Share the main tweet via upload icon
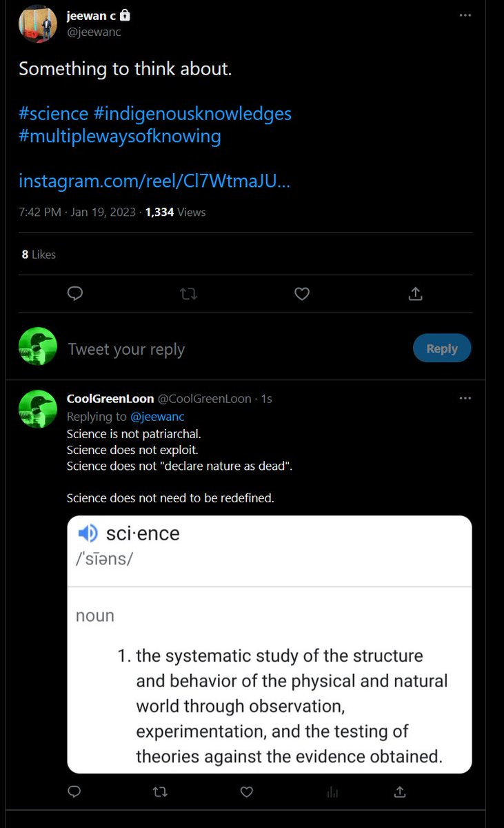The width and height of the screenshot is (504, 828). pos(415,294)
